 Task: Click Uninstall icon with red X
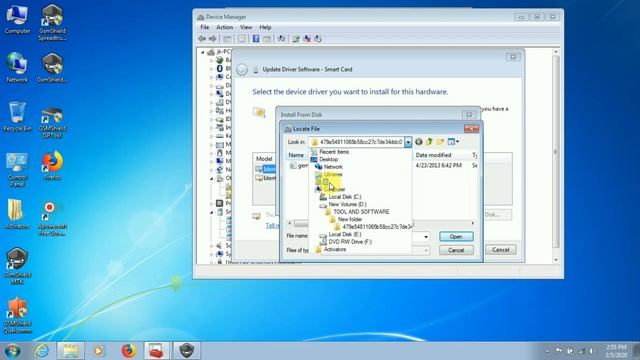pos(307,39)
